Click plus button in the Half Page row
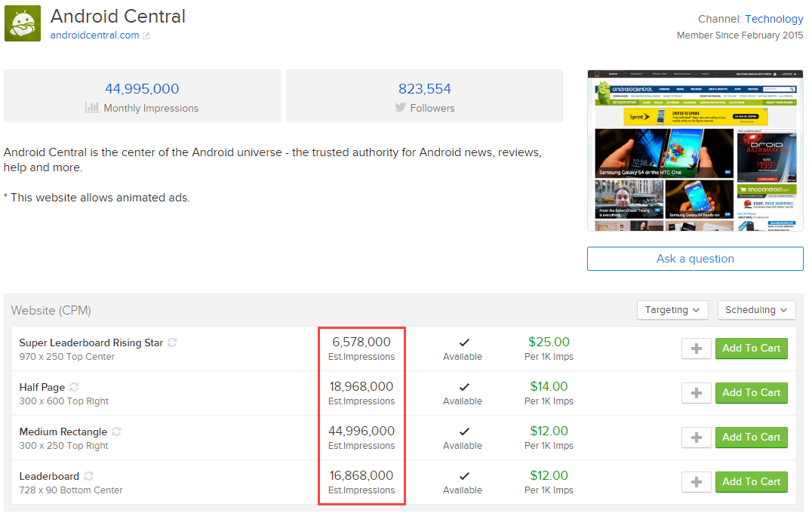812x516 pixels. pyautogui.click(x=697, y=393)
